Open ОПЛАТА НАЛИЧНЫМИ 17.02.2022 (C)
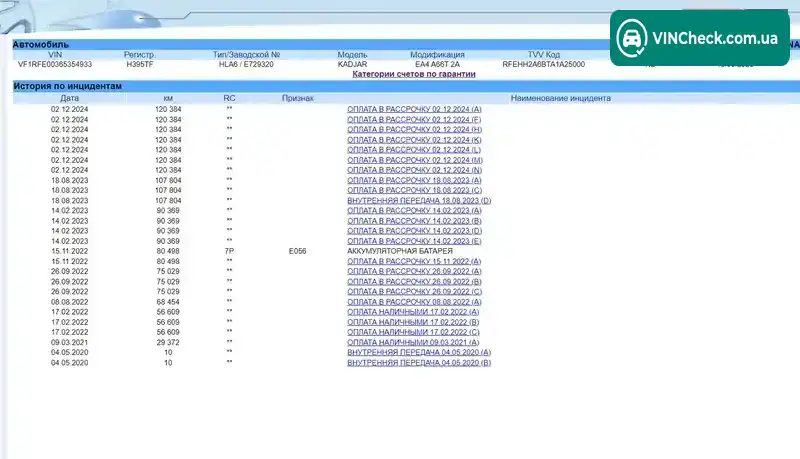The image size is (800, 459). (413, 332)
